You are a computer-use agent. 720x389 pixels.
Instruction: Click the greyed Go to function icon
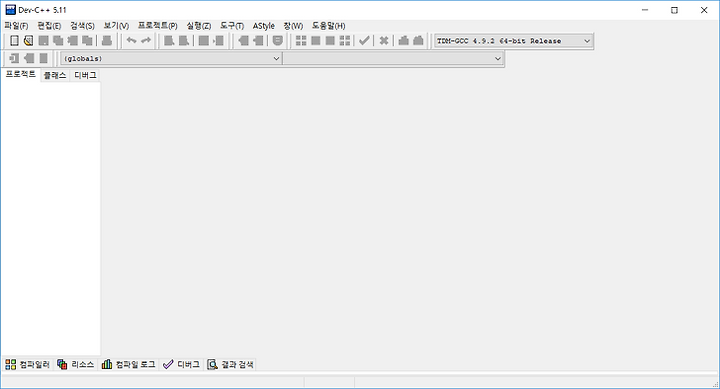tap(203, 41)
